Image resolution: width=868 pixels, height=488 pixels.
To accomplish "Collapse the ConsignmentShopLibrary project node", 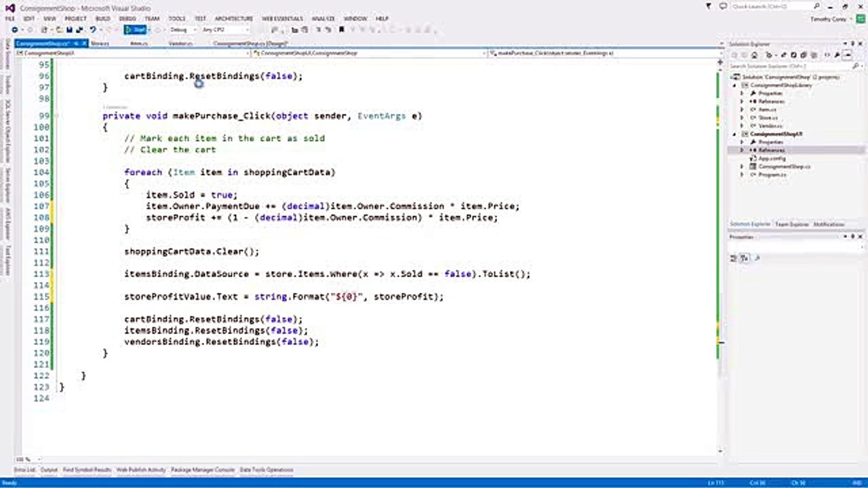I will (x=735, y=85).
